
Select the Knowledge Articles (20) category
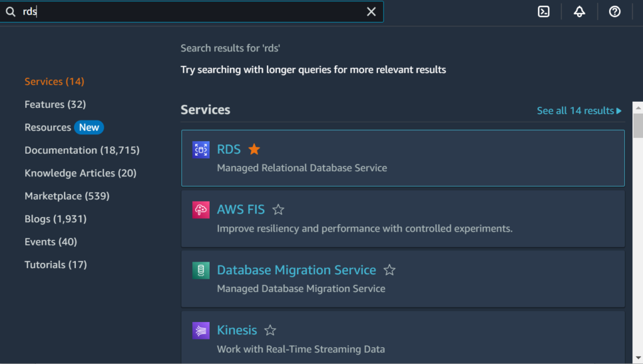coord(80,173)
